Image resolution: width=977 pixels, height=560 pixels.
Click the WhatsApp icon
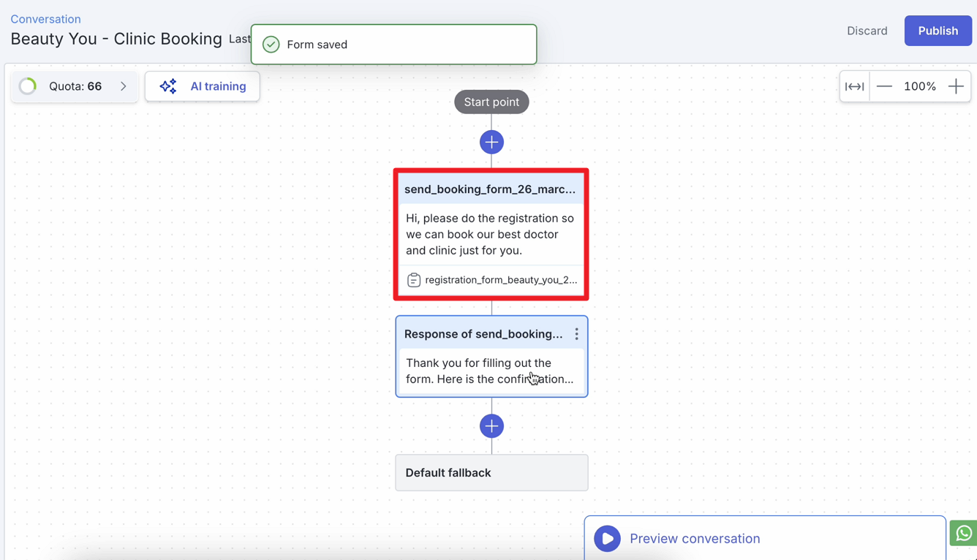[x=963, y=533]
